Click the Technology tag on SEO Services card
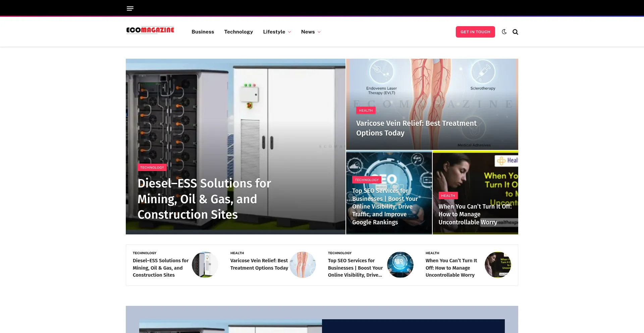 [x=367, y=180]
